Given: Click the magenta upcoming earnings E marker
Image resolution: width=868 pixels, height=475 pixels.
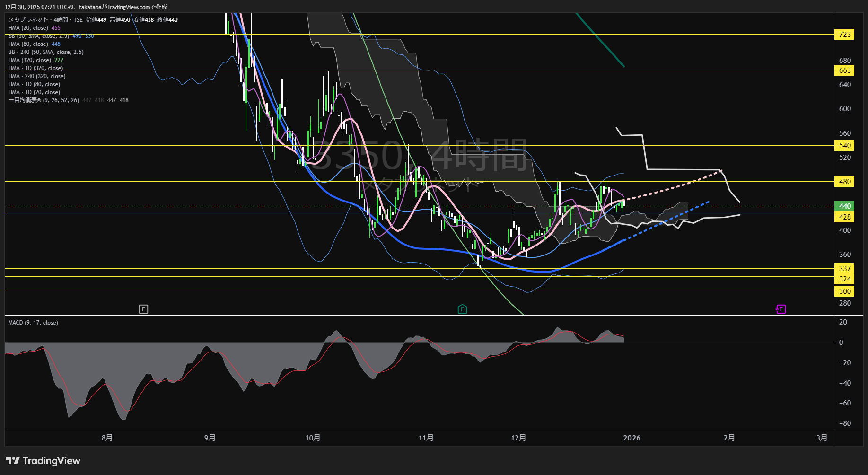Looking at the screenshot, I should point(780,309).
